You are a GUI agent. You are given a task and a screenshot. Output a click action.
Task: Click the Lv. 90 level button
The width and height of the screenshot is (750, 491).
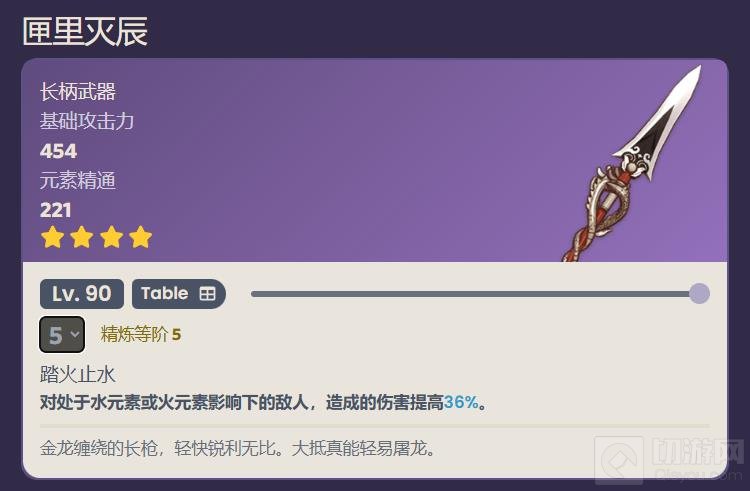[82, 294]
